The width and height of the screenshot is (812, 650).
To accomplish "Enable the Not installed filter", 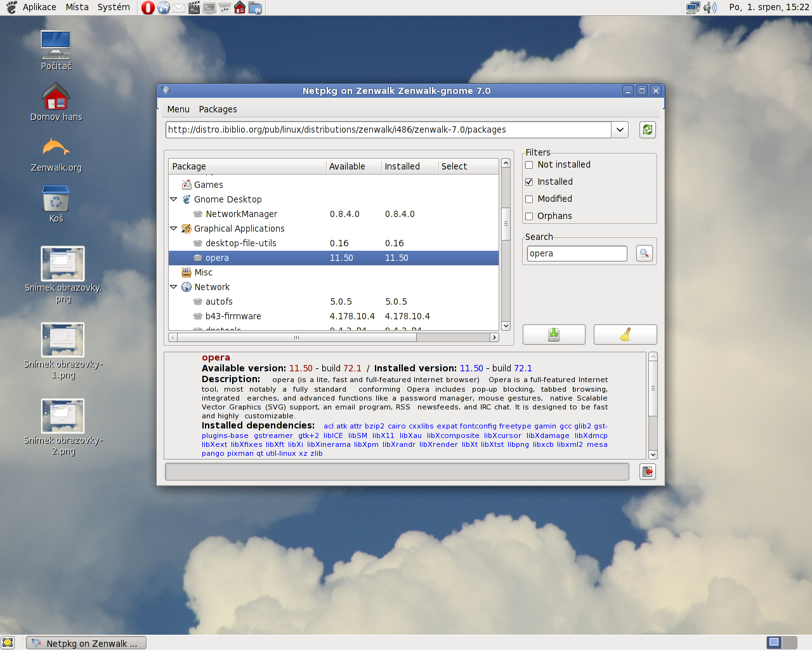I will pyautogui.click(x=529, y=165).
